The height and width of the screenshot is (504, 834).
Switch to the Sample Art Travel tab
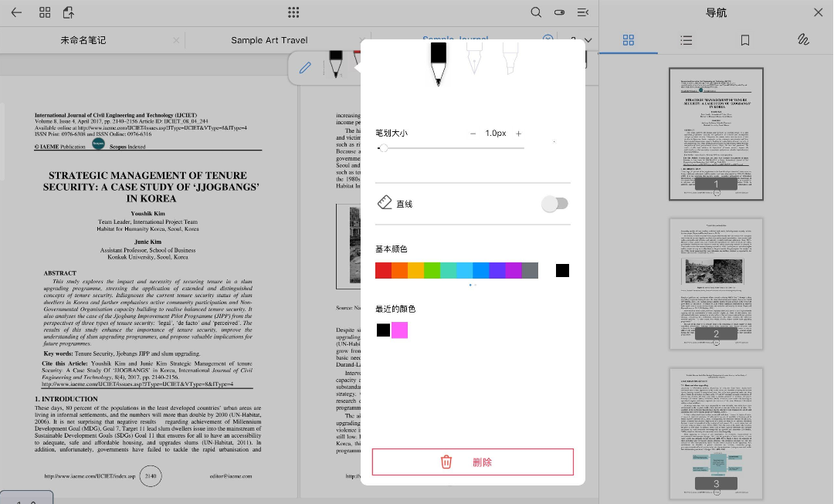click(272, 39)
